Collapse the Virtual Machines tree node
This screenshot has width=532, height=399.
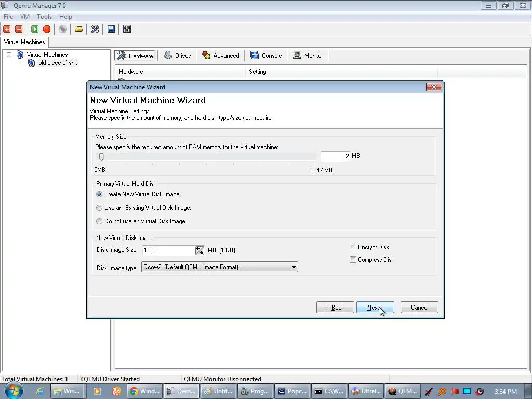coord(9,54)
